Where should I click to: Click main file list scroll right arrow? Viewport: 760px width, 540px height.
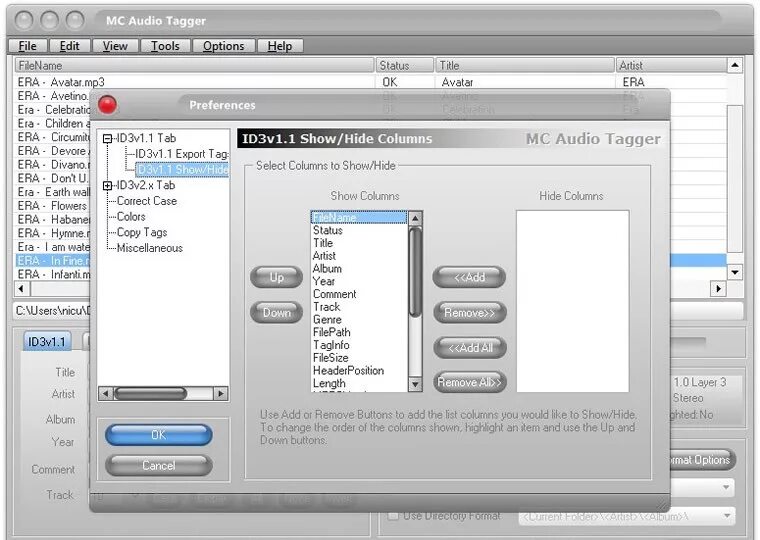[x=718, y=289]
